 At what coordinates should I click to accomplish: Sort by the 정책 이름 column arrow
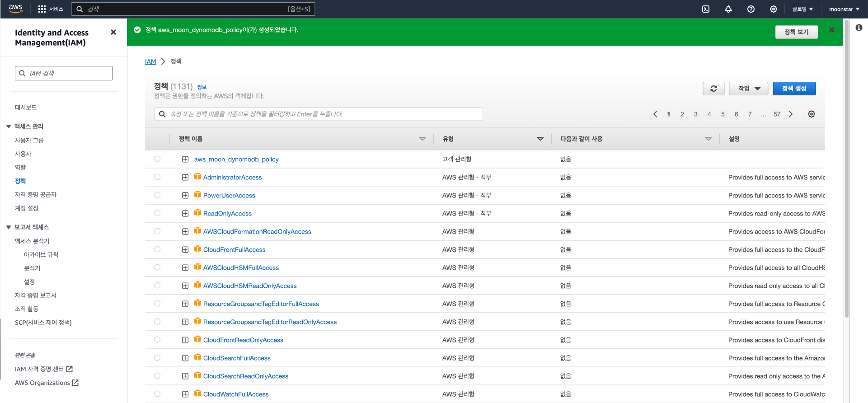click(x=422, y=139)
